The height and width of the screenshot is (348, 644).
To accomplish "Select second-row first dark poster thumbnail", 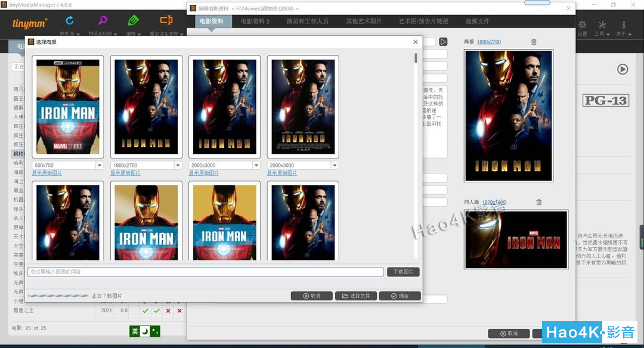I will [x=68, y=222].
